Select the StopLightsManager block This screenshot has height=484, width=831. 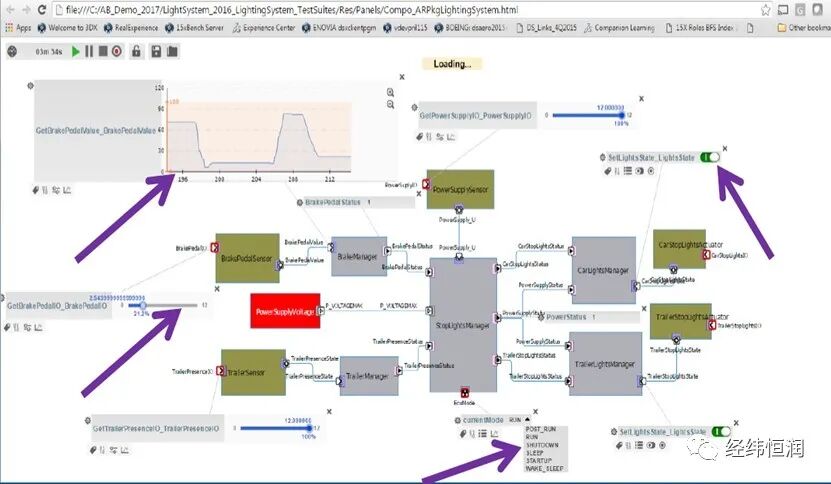[x=463, y=325]
